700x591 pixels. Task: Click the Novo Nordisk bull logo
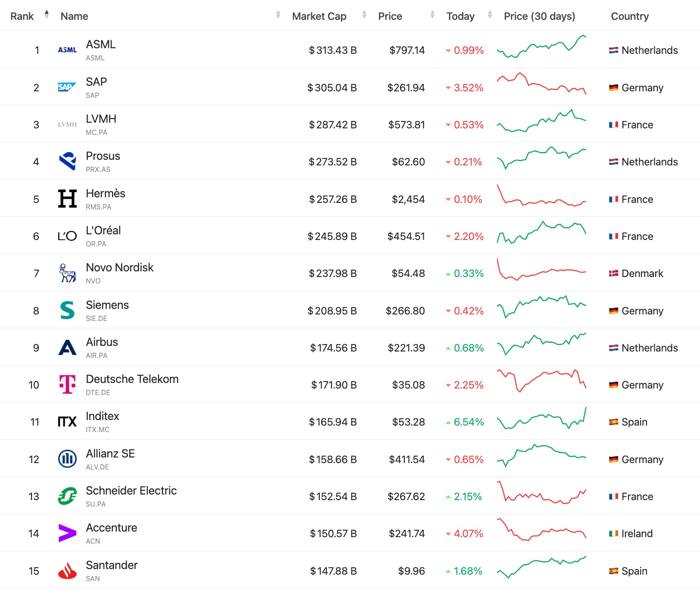click(x=67, y=273)
